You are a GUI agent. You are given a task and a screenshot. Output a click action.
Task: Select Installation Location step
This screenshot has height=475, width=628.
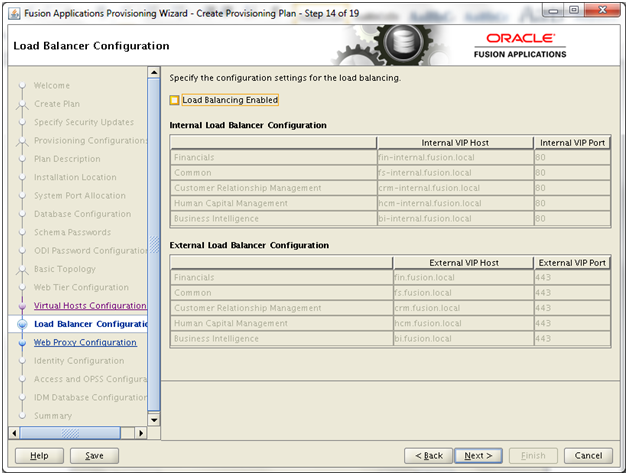75,177
